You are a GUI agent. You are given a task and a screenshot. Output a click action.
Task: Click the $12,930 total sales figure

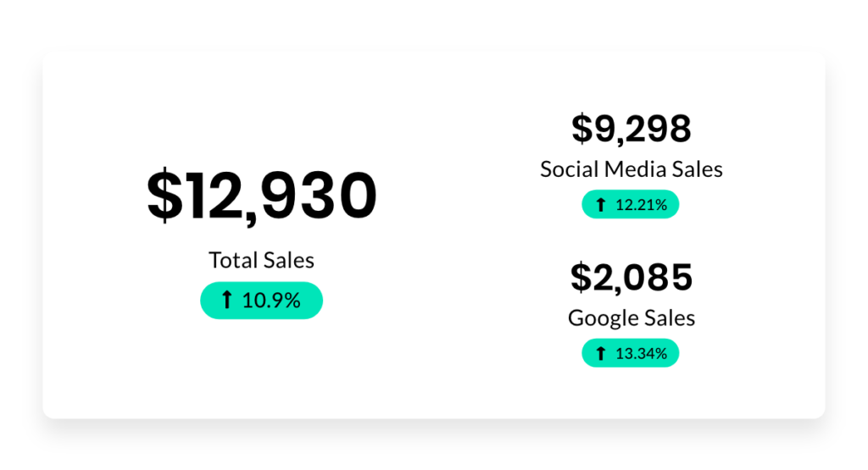click(x=262, y=196)
